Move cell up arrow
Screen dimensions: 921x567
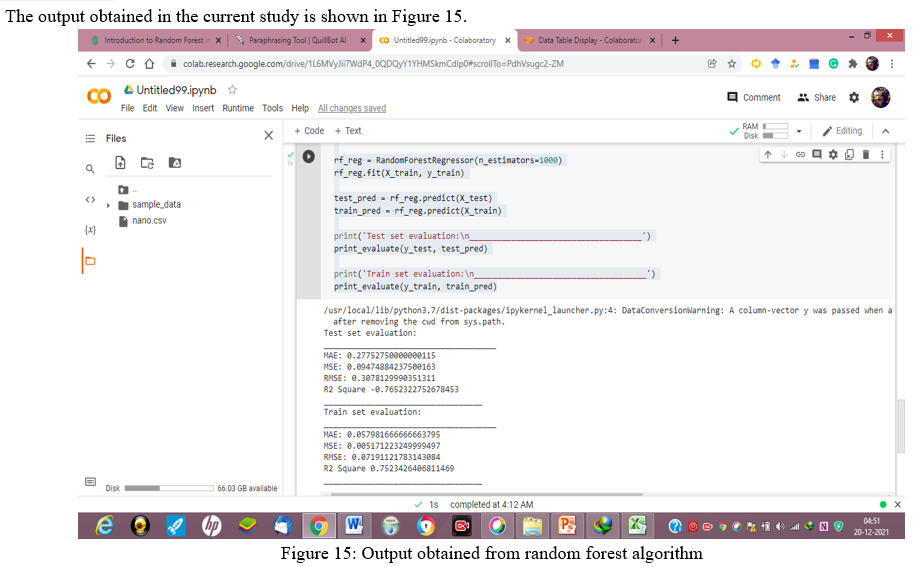[768, 155]
